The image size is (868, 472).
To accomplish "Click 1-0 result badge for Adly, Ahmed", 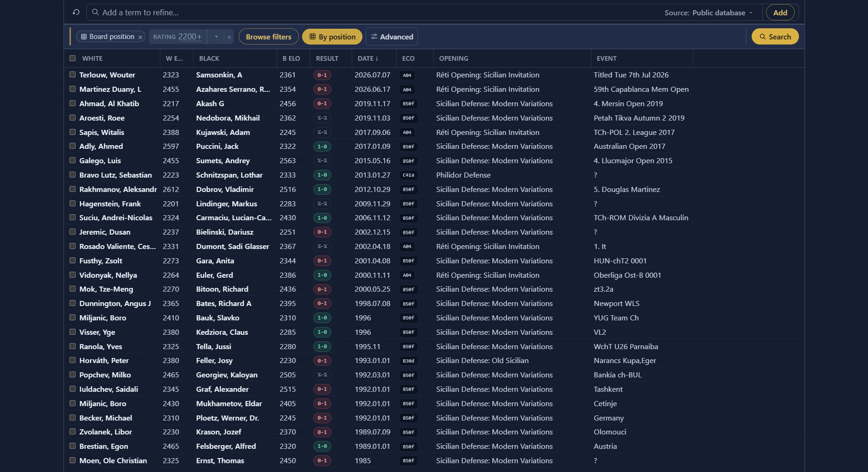I will pyautogui.click(x=322, y=147).
